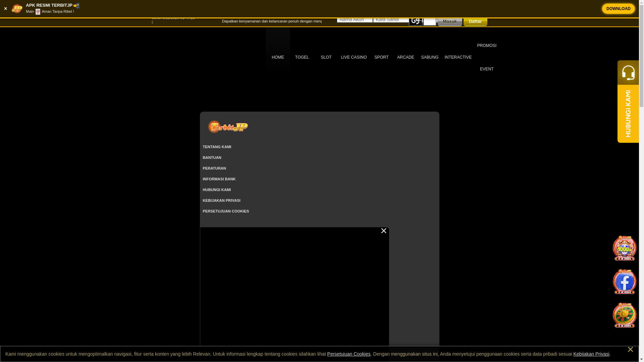Viewport: 644px width, 362px height.
Task: Open the KEBIJAKAN PRIVASI footer link
Action: pyautogui.click(x=221, y=200)
